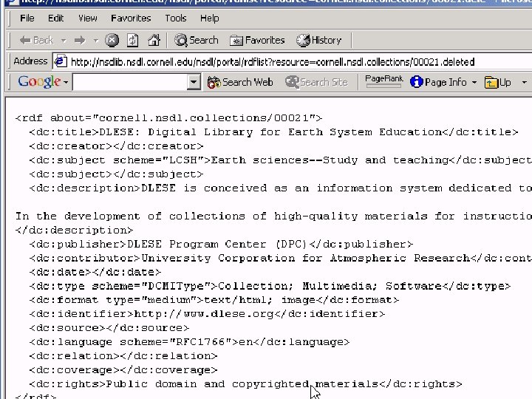The width and height of the screenshot is (532, 399).
Task: Go to the Home page icon
Action: (x=154, y=41)
